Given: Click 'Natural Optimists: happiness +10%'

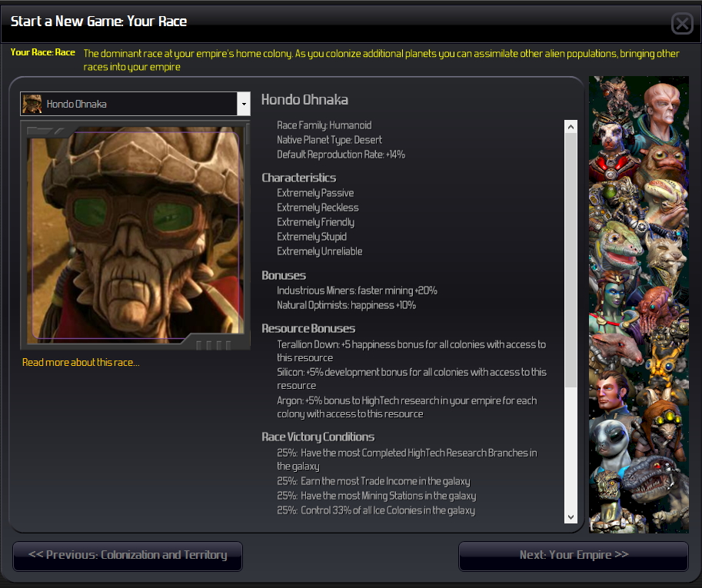Looking at the screenshot, I should point(346,305).
